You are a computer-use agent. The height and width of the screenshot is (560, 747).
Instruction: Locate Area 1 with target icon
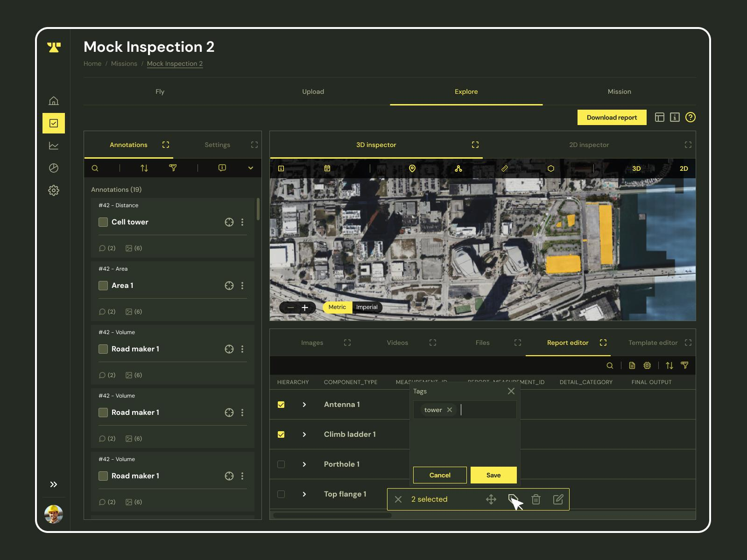click(x=229, y=286)
